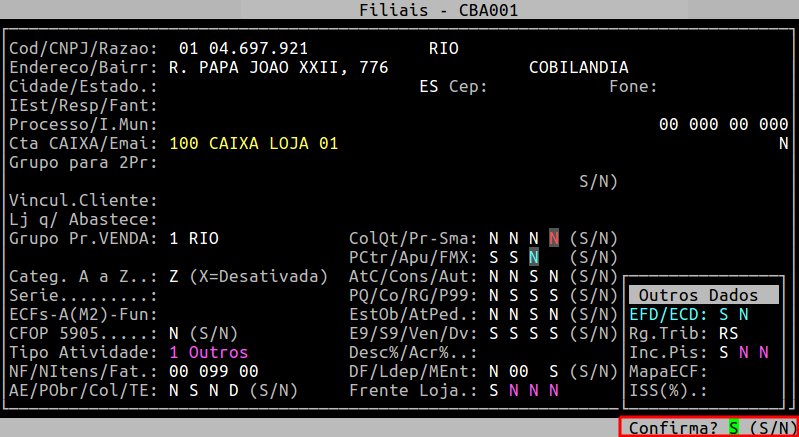Click the Confirma? S field
799x437 pixels.
[733, 427]
